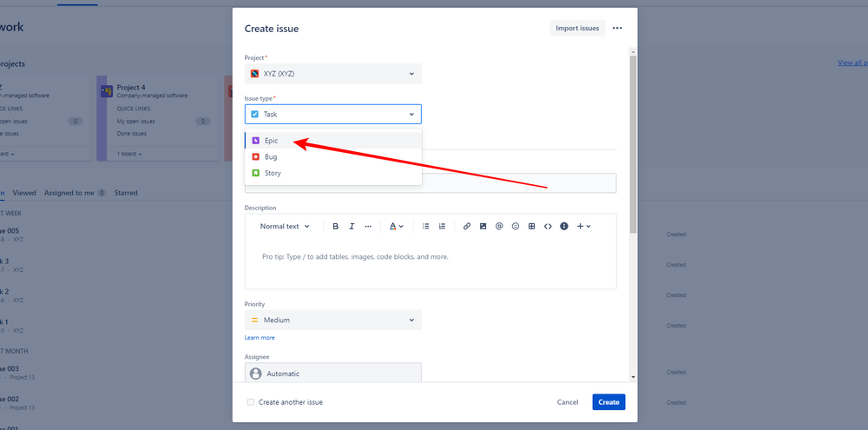Insert an info panel icon
Screen dimensions: 868x430
pos(564,226)
